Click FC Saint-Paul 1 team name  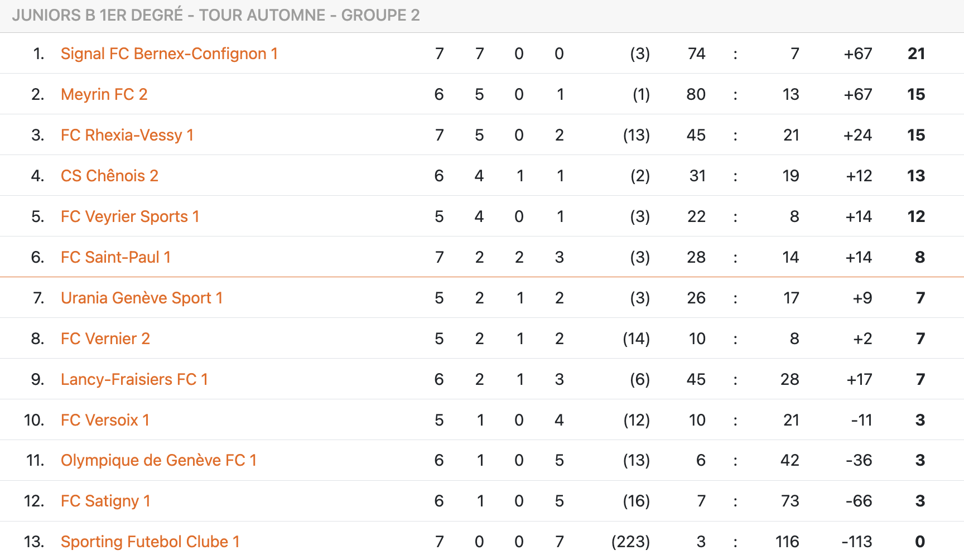tap(115, 257)
